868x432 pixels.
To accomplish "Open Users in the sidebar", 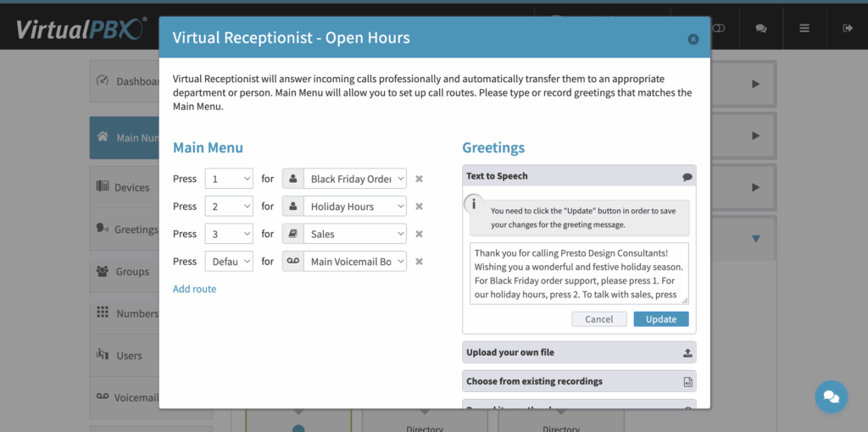I will 125,355.
